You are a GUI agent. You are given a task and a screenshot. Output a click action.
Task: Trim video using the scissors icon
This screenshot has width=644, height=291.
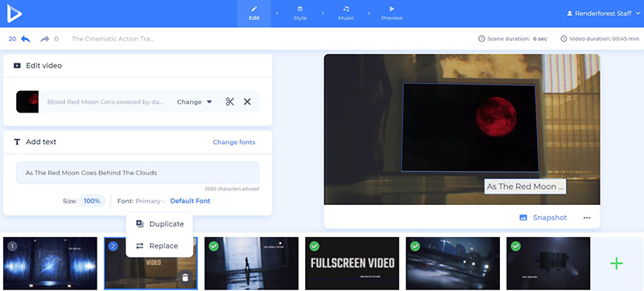[229, 101]
